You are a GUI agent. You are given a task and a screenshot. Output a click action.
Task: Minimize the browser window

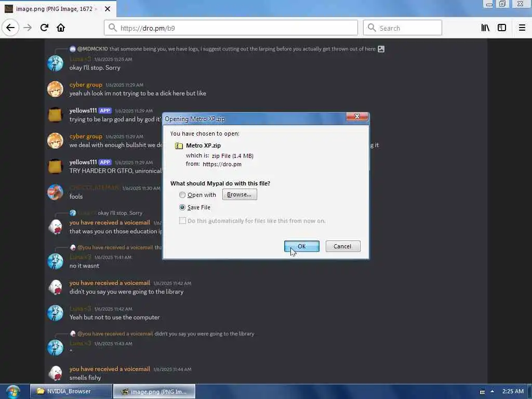click(x=488, y=4)
